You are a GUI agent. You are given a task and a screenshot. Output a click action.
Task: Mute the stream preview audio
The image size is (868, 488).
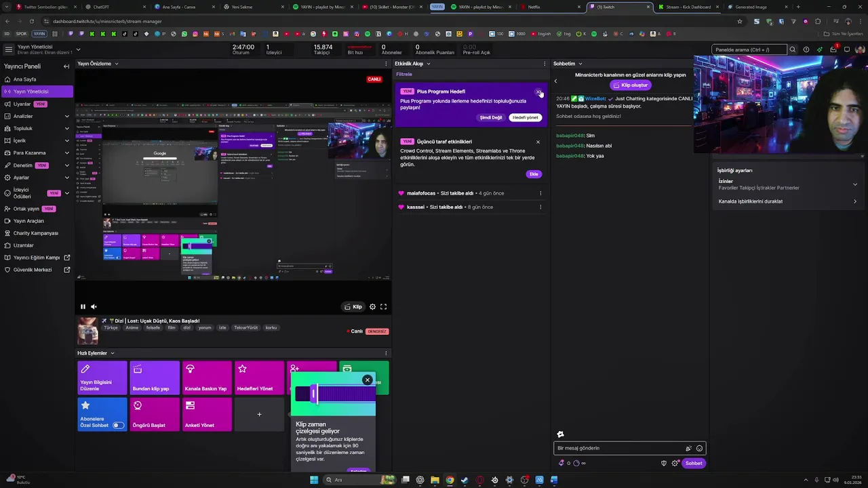[x=94, y=307]
